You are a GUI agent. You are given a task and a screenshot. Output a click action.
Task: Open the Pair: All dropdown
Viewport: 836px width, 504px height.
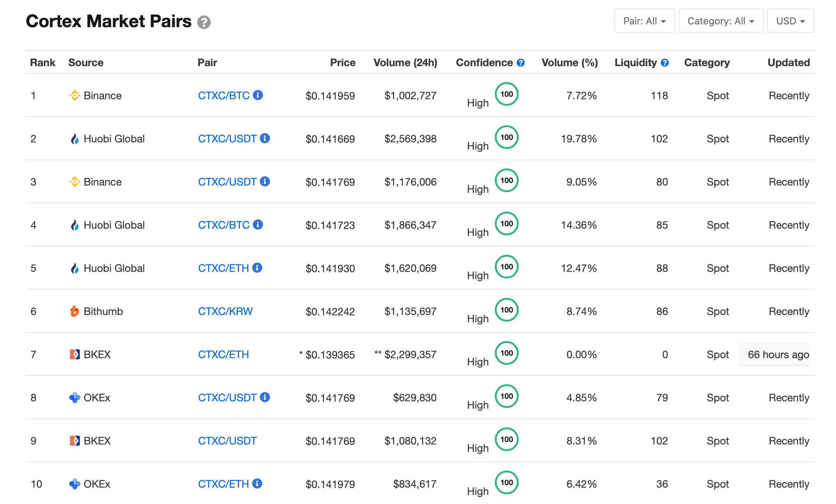point(644,21)
